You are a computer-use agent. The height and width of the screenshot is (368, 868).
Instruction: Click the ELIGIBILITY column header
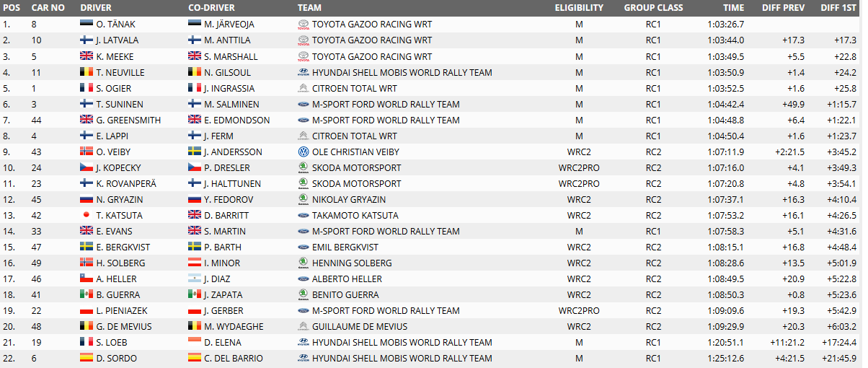coord(579,7)
